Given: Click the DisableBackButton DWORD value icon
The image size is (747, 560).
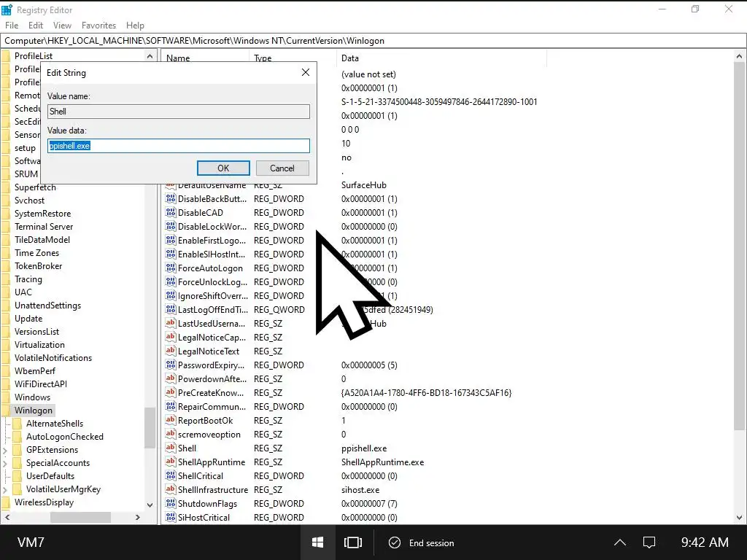Looking at the screenshot, I should pos(171,198).
